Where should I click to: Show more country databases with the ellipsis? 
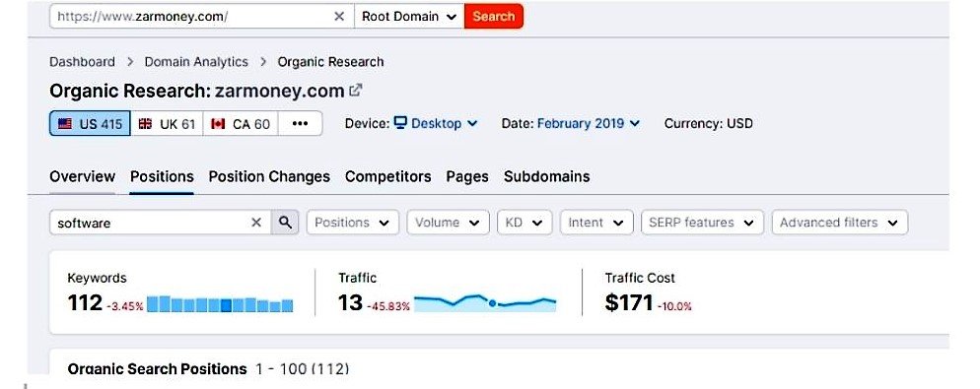click(300, 124)
